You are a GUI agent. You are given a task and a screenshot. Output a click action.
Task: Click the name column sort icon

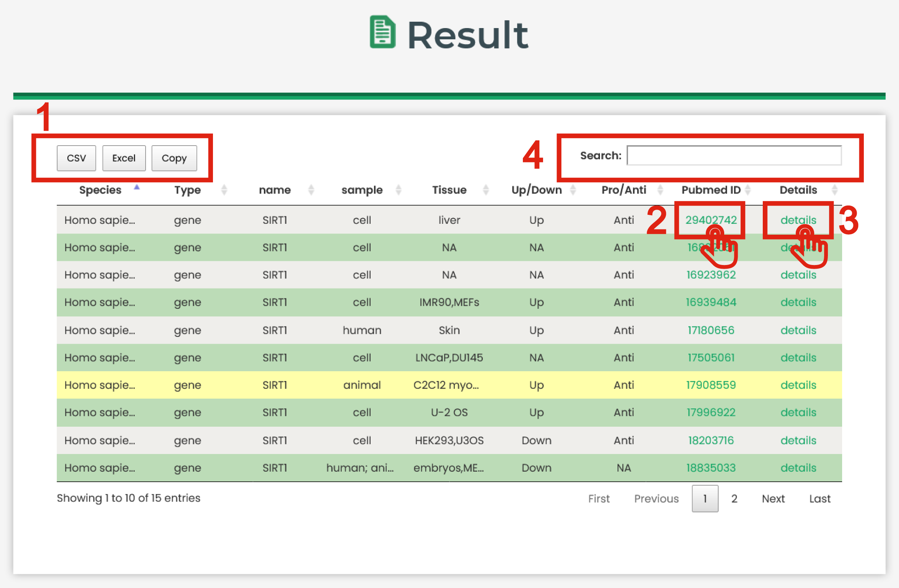[x=311, y=190]
